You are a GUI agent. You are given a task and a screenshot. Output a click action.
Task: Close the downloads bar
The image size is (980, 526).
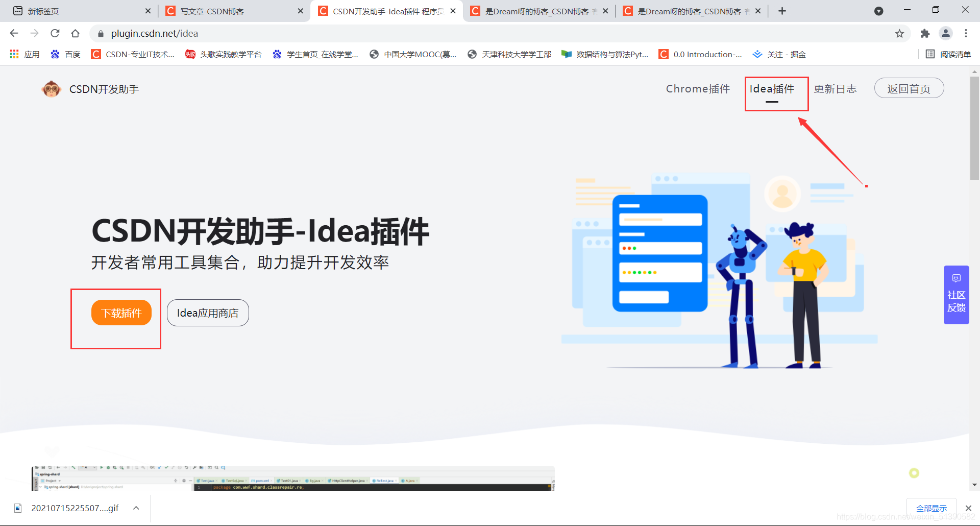tap(968, 508)
